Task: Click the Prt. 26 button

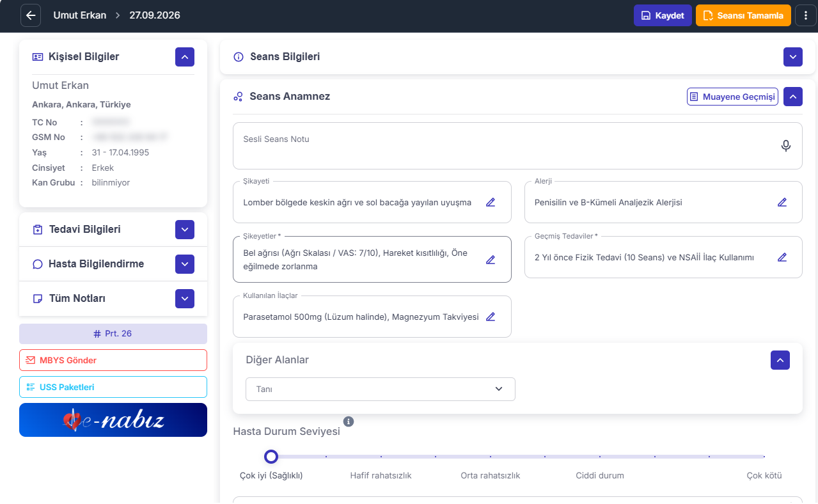Action: pyautogui.click(x=113, y=334)
